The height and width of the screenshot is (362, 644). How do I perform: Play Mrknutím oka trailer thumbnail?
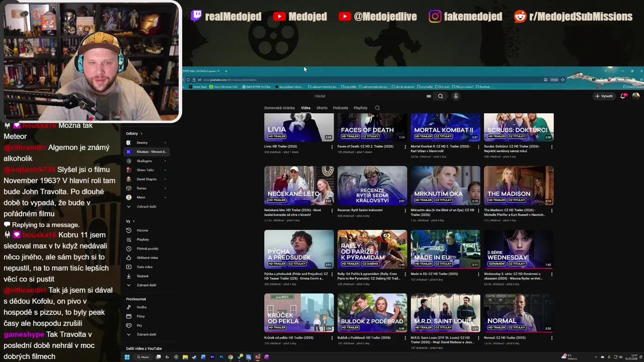[x=445, y=186]
